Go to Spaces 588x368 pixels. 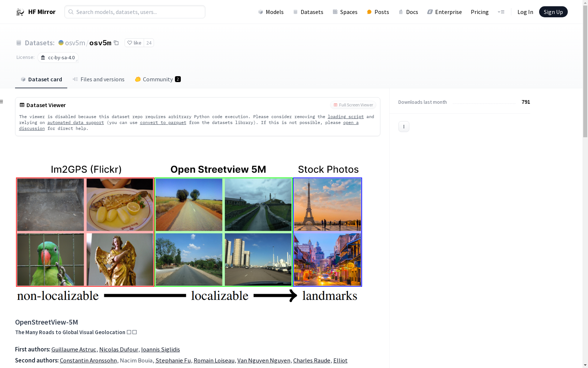pos(345,12)
